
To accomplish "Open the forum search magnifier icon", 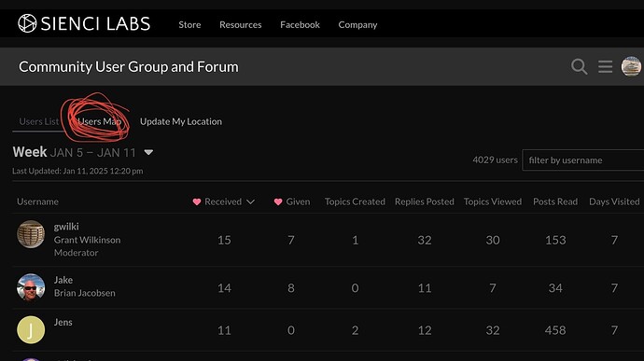I will point(579,66).
